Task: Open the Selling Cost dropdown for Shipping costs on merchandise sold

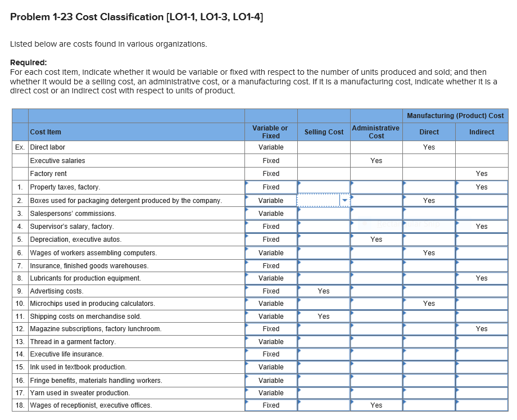Action: click(x=324, y=316)
